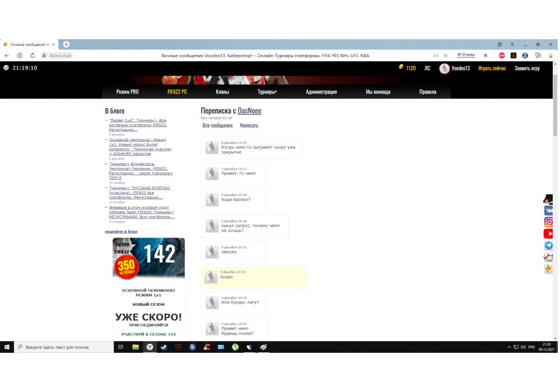Reload the page with the refresh icon
560x392 pixels.
pyautogui.click(x=32, y=55)
